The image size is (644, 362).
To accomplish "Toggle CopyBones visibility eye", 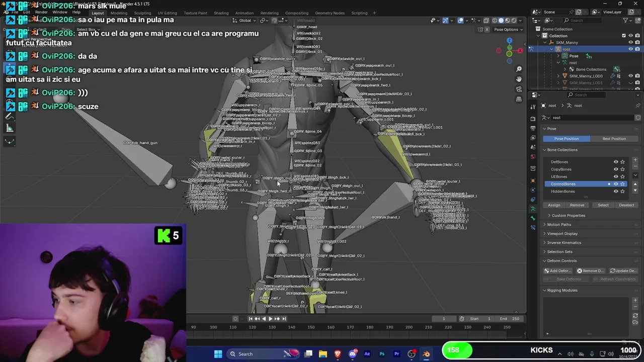I will point(616,169).
